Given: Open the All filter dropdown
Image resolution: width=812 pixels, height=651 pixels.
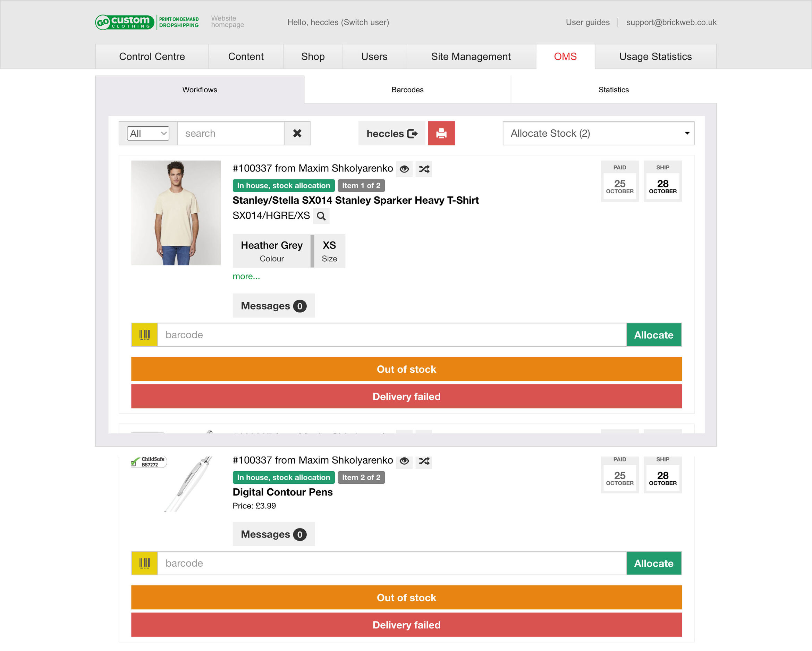Looking at the screenshot, I should tap(147, 133).
